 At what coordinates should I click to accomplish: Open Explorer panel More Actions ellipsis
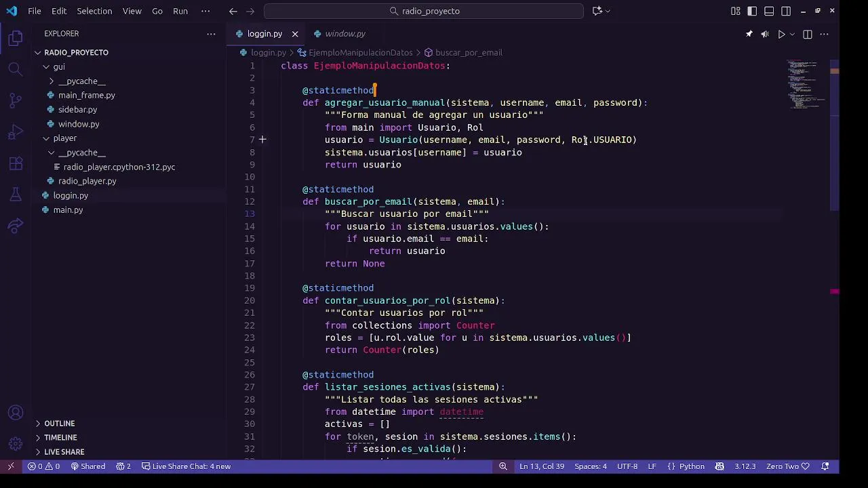coord(212,34)
